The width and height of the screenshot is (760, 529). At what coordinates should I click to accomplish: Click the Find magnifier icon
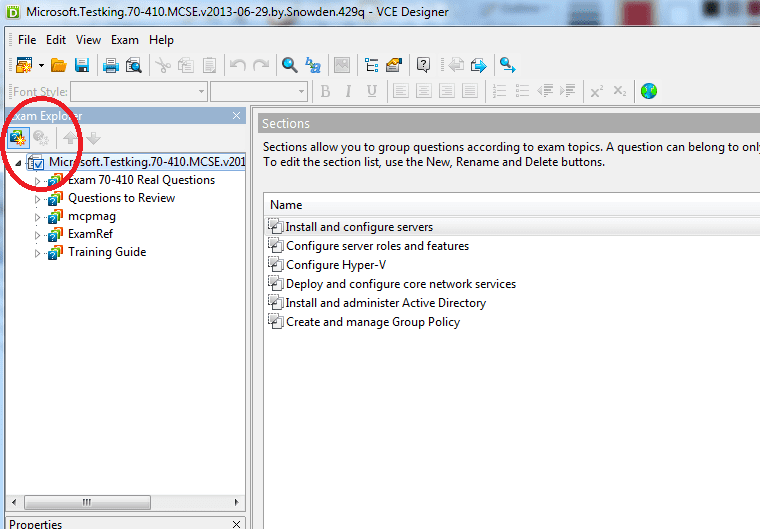coord(289,65)
